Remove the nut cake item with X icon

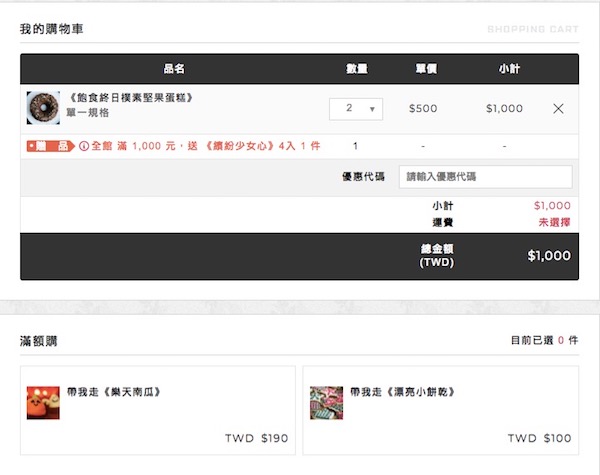point(558,109)
